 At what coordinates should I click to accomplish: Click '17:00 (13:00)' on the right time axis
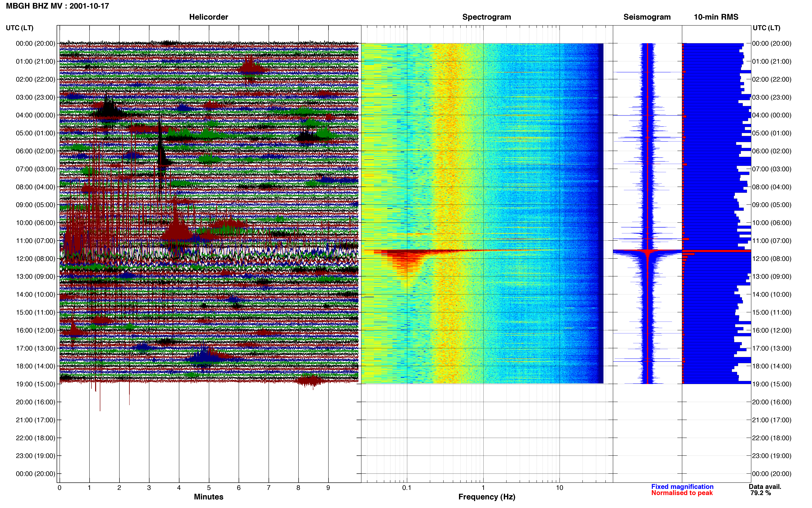772,348
